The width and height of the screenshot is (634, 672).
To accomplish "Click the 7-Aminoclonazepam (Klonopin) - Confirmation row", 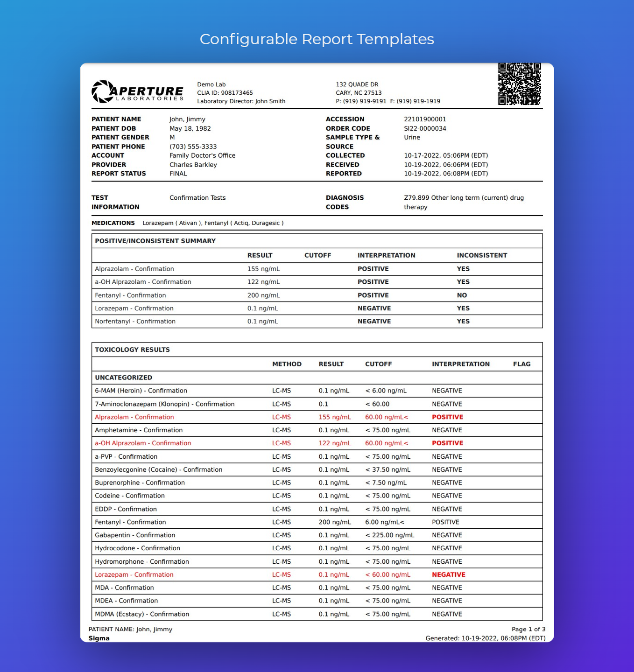I will pyautogui.click(x=317, y=404).
